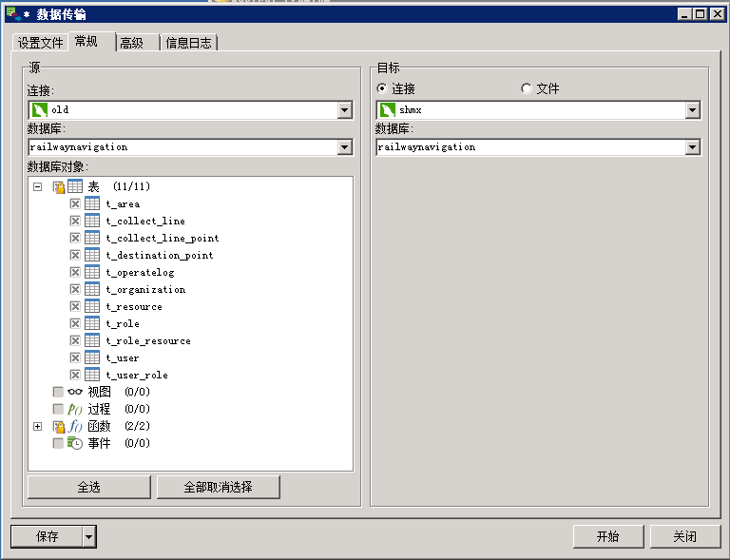Collapse the 表 tree node
Screen dimensions: 730x560
click(x=38, y=186)
